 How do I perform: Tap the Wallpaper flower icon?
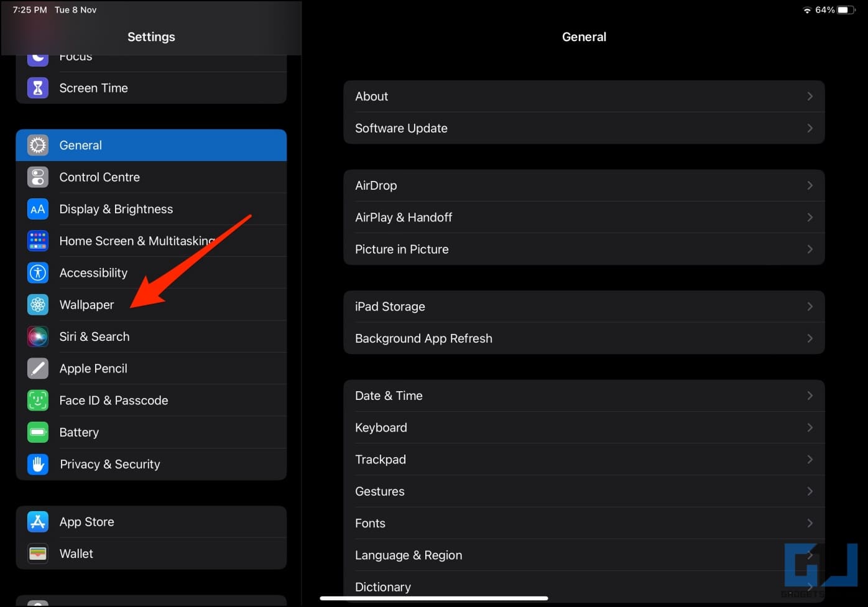click(38, 305)
